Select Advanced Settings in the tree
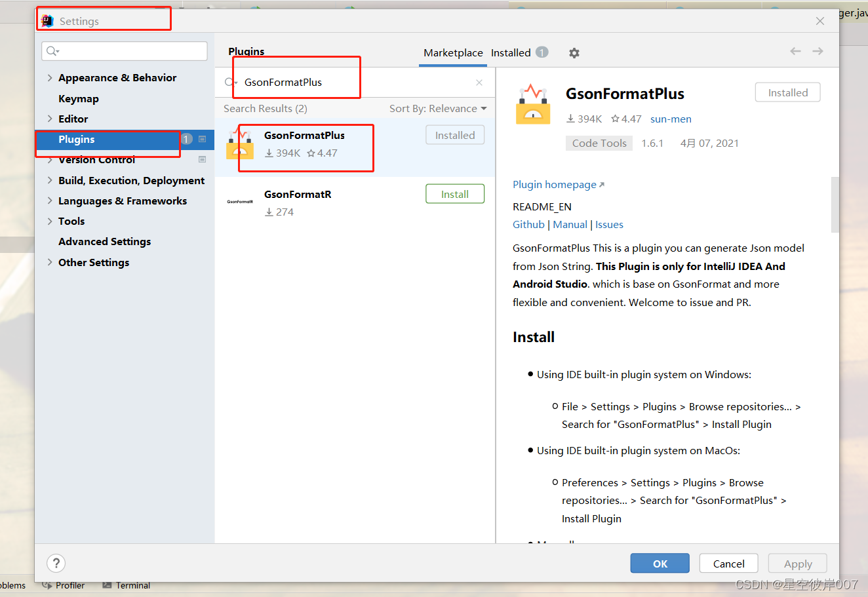This screenshot has width=868, height=597. coord(104,241)
